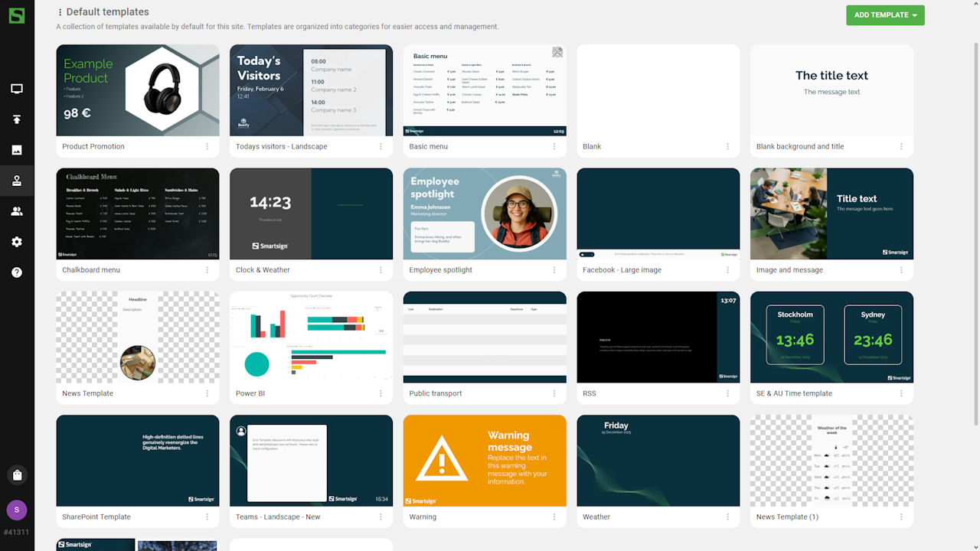Expand the Add Template dropdown

885,15
